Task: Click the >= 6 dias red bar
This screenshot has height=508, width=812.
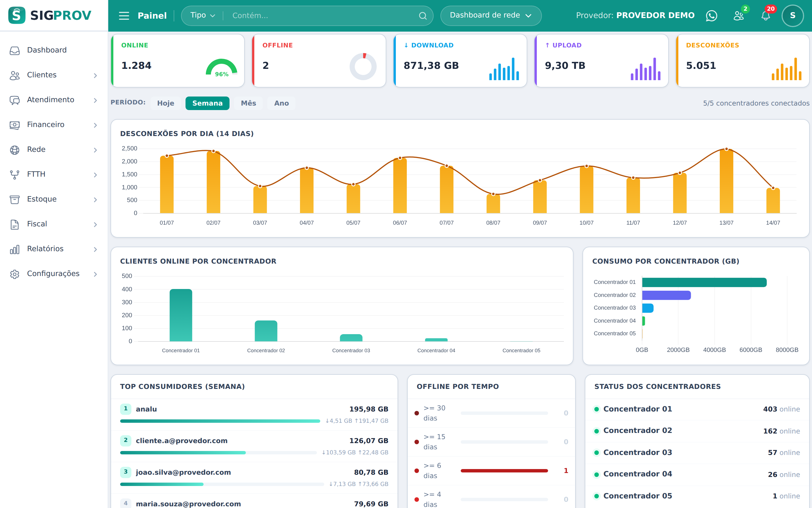Action: 504,471
